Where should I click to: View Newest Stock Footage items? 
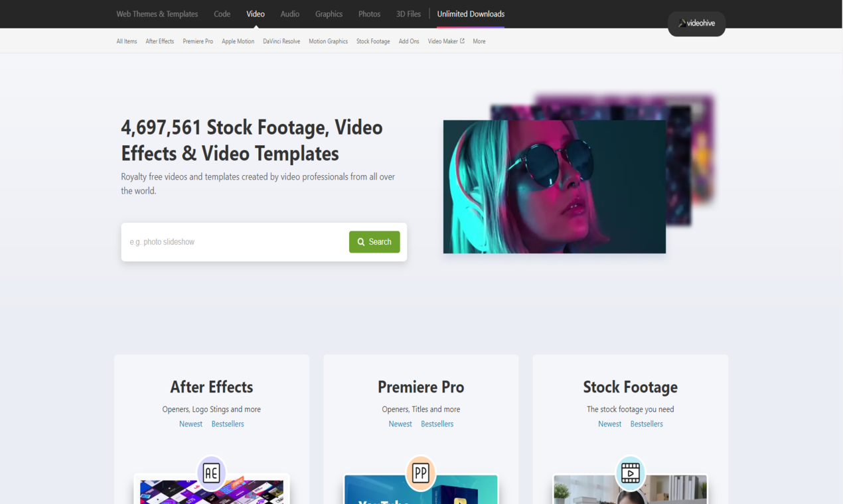(609, 424)
